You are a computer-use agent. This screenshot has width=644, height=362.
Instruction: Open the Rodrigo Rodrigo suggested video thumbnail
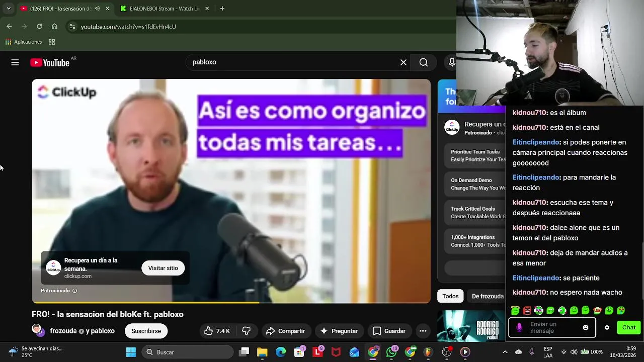(x=471, y=326)
